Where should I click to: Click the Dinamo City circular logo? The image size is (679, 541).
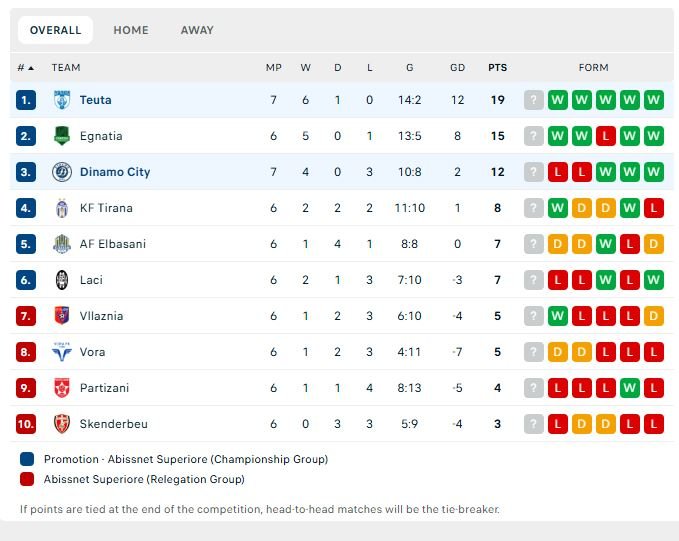click(61, 172)
